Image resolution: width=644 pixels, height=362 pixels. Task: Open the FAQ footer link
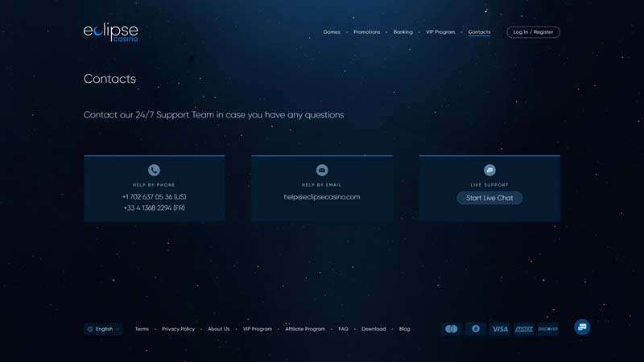344,329
